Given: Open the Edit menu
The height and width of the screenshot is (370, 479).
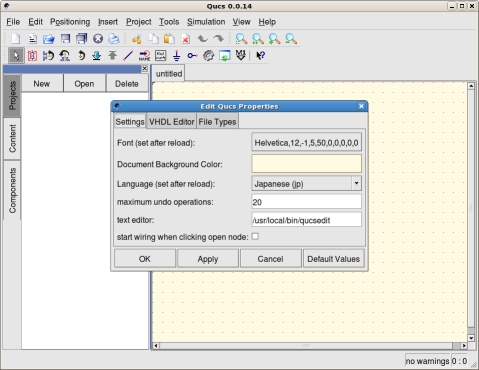Looking at the screenshot, I should [35, 22].
